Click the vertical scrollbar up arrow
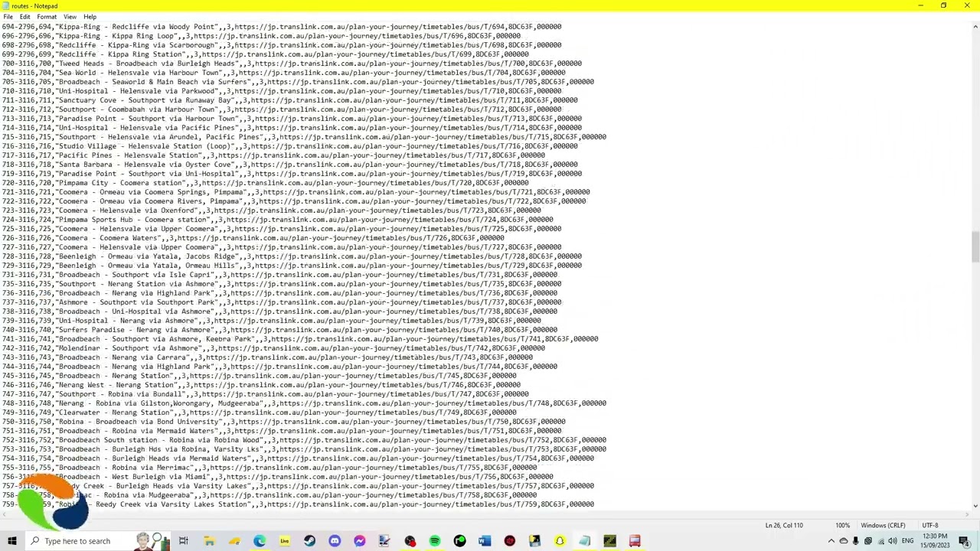Screen dimensions: 980x551 click(x=975, y=27)
